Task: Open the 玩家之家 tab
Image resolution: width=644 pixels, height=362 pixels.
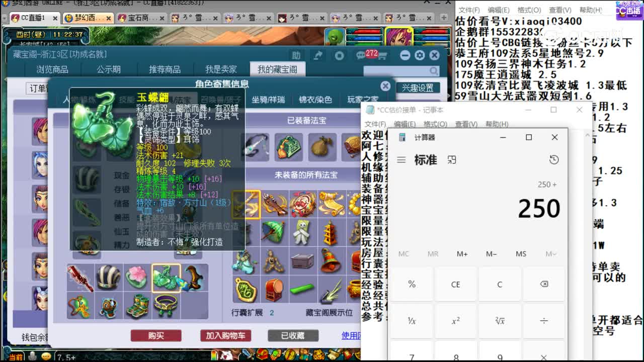Action: click(x=363, y=100)
